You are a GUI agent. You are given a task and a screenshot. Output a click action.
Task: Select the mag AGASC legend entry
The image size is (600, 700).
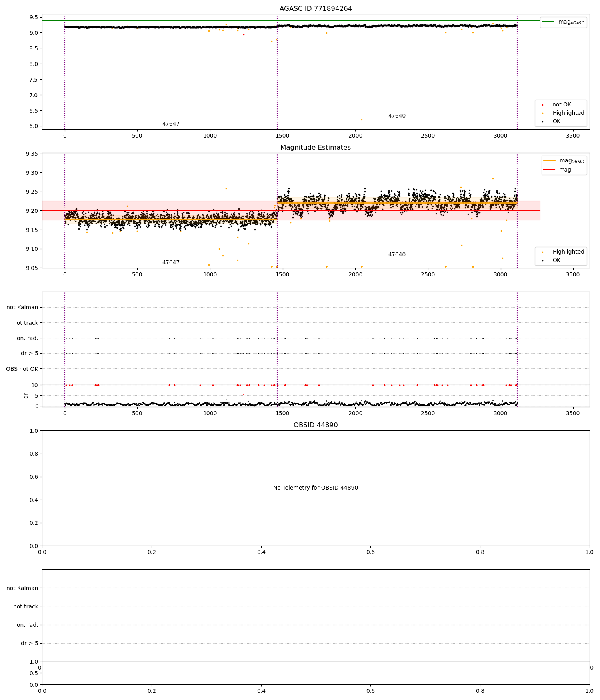pyautogui.click(x=563, y=22)
